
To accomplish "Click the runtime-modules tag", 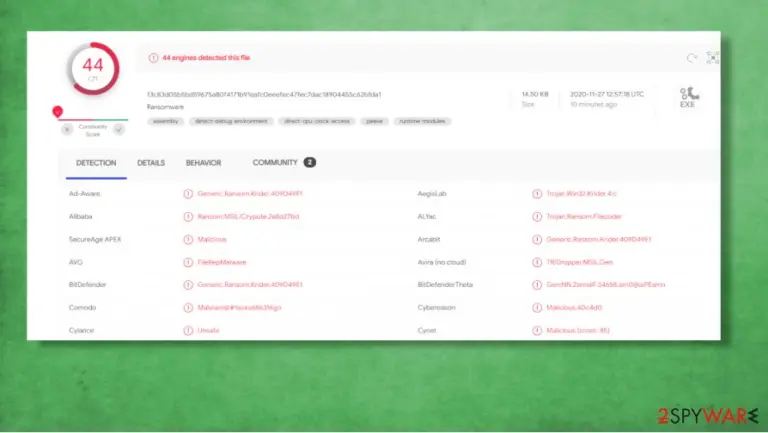I will (422, 121).
